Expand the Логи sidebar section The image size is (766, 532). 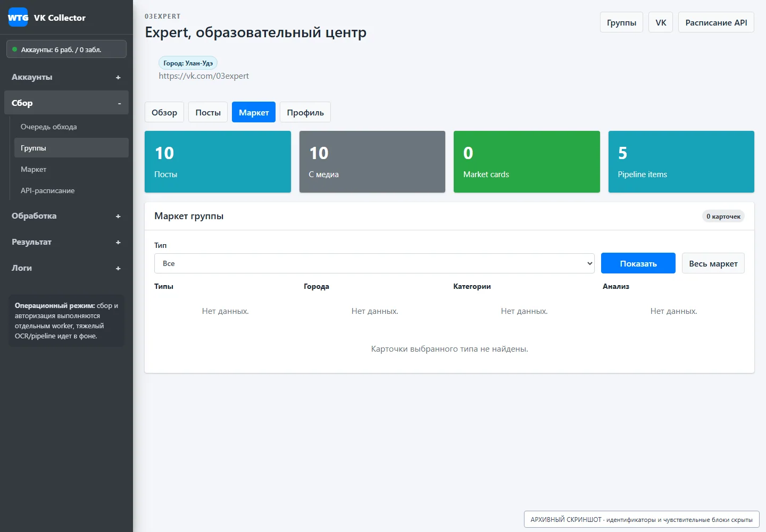click(66, 268)
